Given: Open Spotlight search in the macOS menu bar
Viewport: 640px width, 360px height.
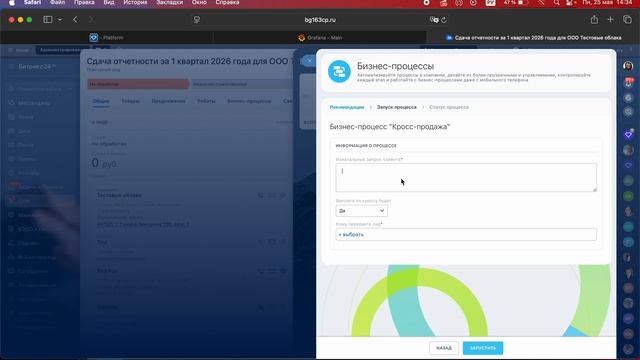Looking at the screenshot, I should click(x=556, y=2).
